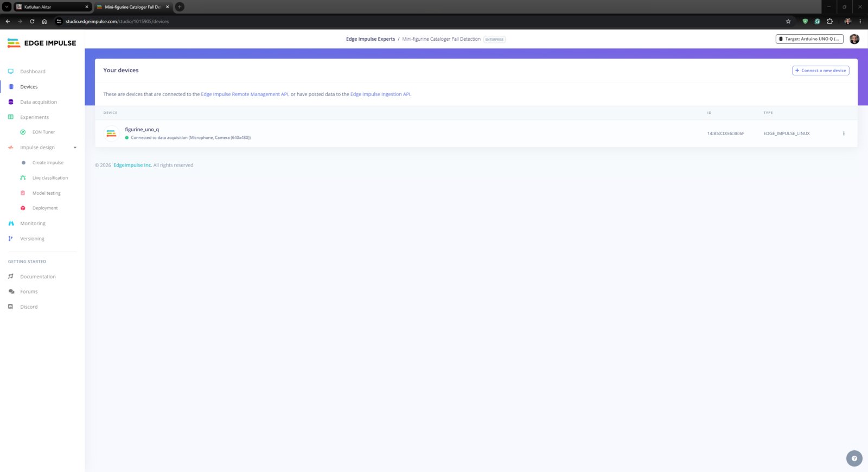Click the Data acquisition database icon
Screen dimensions: 868x472
pos(11,102)
